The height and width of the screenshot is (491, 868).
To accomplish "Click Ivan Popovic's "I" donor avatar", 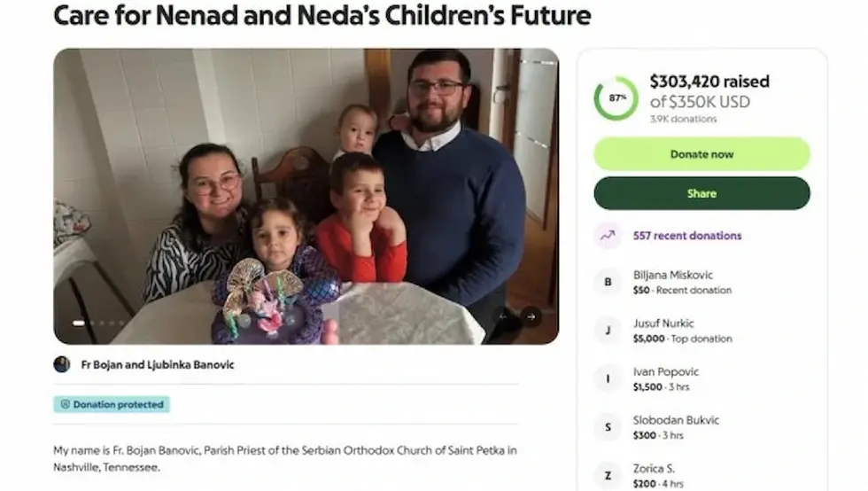I will pyautogui.click(x=607, y=379).
